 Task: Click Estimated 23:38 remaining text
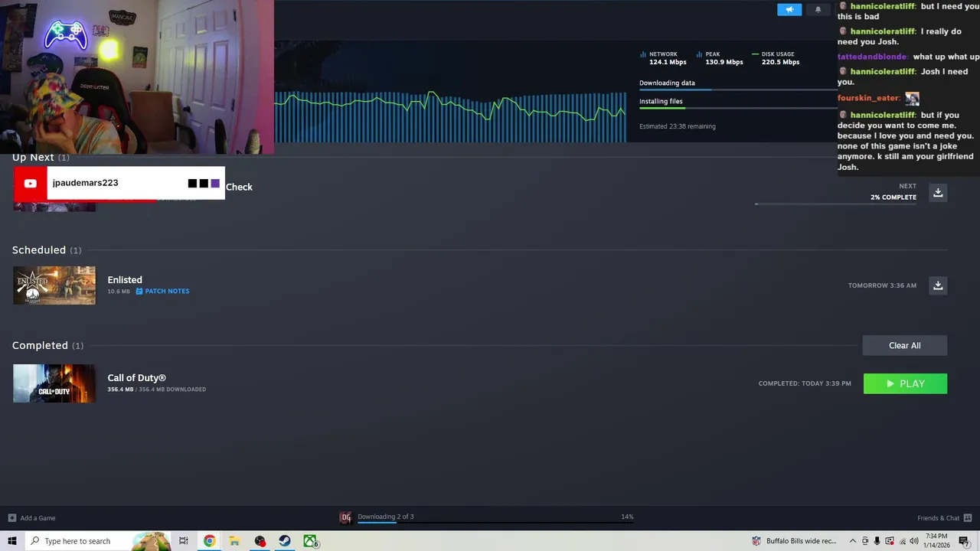pyautogui.click(x=678, y=126)
